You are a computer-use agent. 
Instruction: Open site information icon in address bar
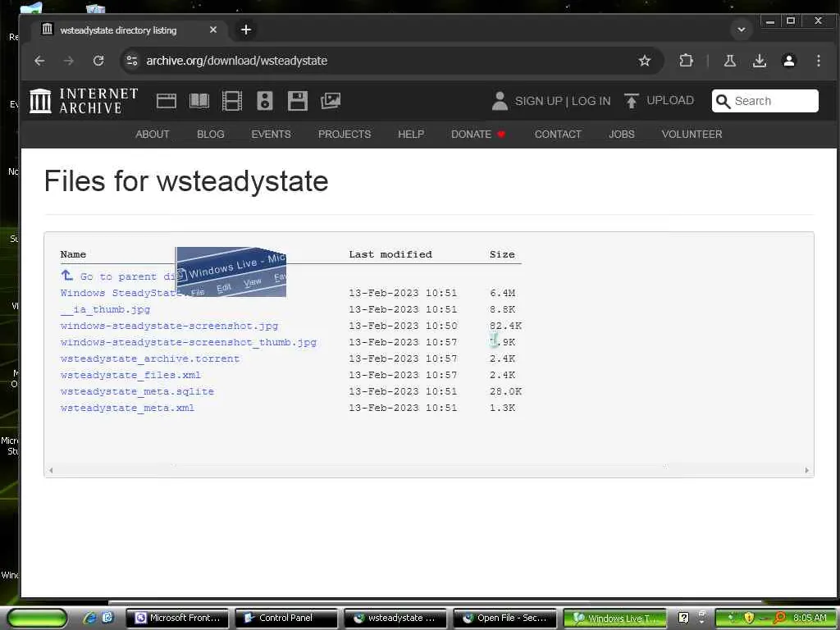coord(132,61)
